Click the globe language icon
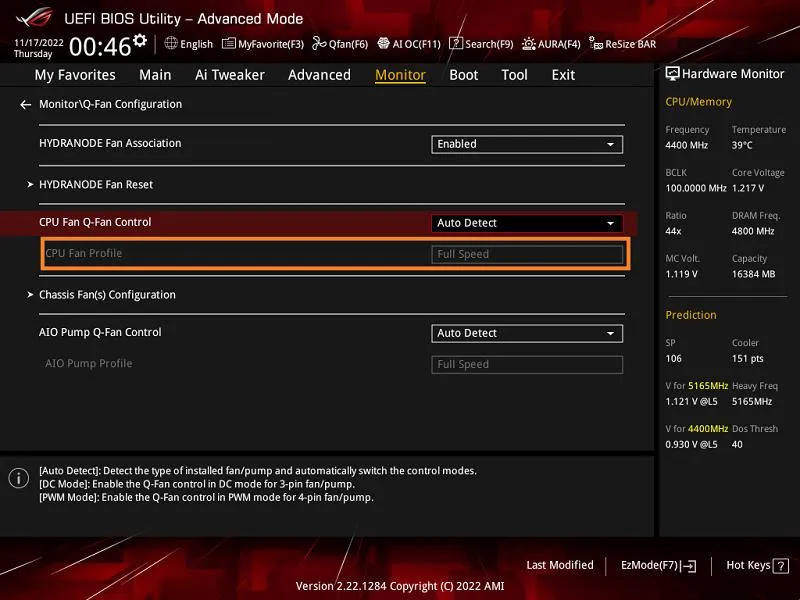Screen dimensions: 800x600 (171, 43)
